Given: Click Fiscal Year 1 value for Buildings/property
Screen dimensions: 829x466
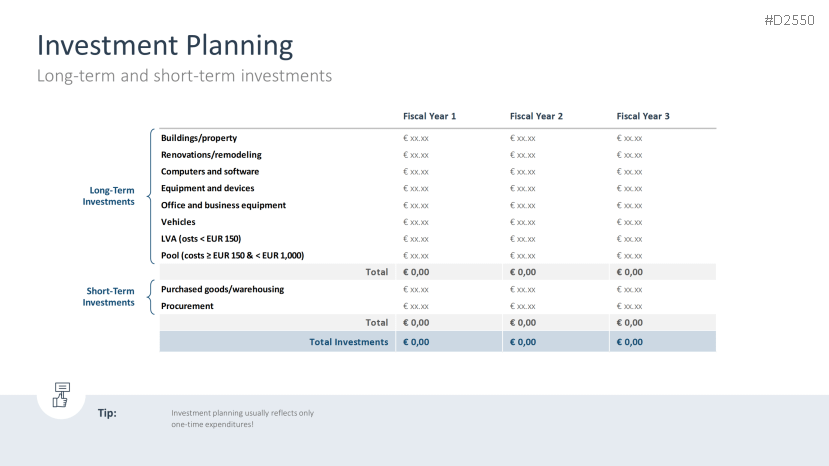Looking at the screenshot, I should (416, 138).
